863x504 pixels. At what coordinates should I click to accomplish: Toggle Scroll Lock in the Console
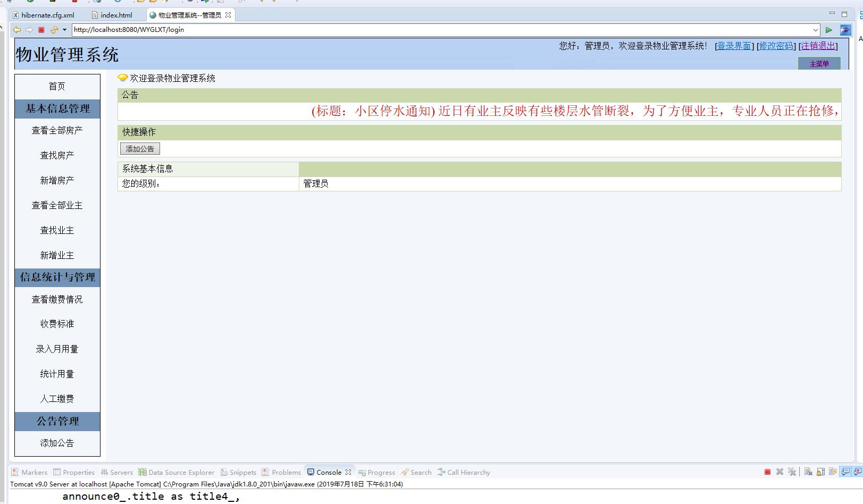(x=820, y=472)
